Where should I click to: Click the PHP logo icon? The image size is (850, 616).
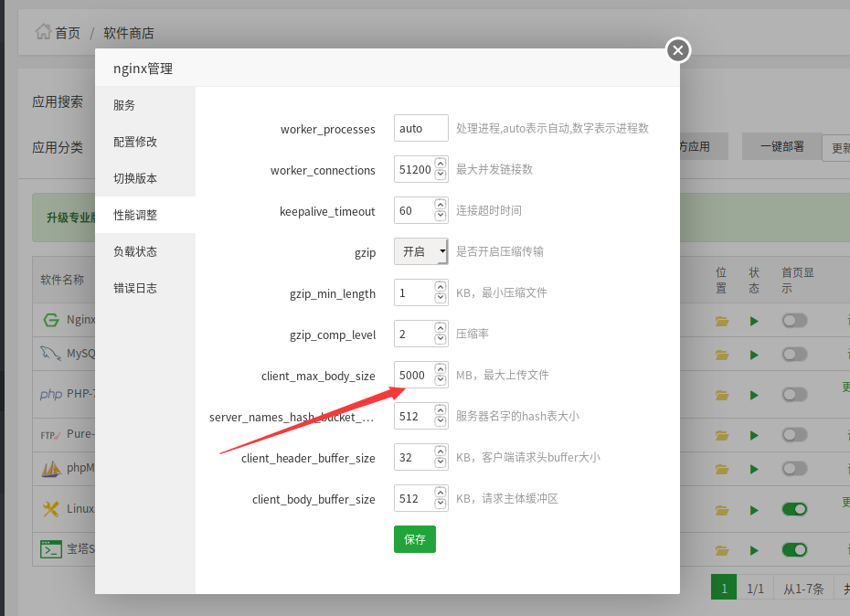pyautogui.click(x=51, y=395)
